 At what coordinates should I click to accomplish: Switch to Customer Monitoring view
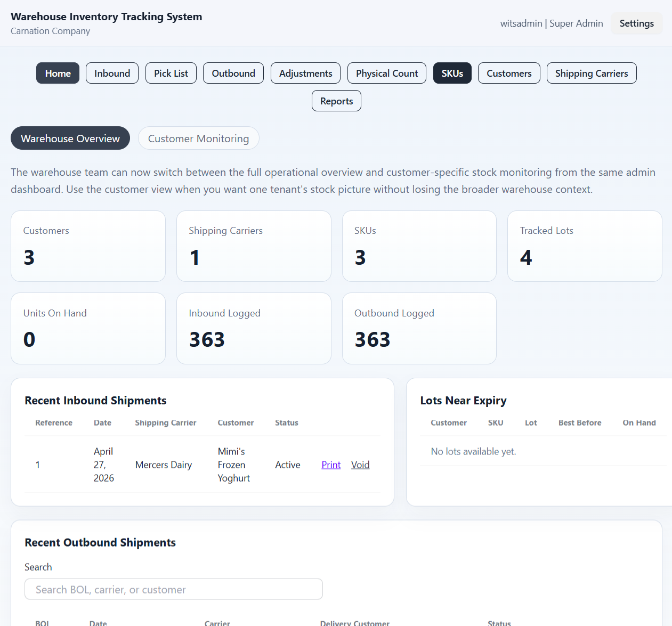pyautogui.click(x=199, y=138)
